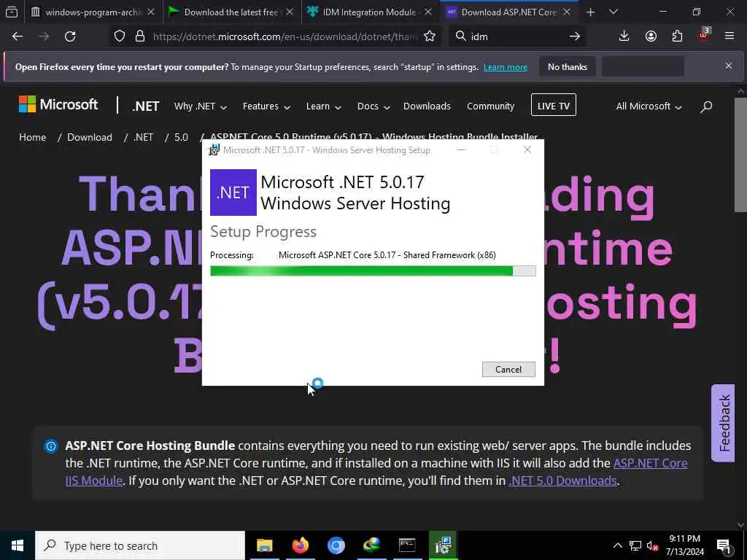Click the Firefox back arrow
Image resolution: width=747 pixels, height=560 pixels.
pos(18,36)
